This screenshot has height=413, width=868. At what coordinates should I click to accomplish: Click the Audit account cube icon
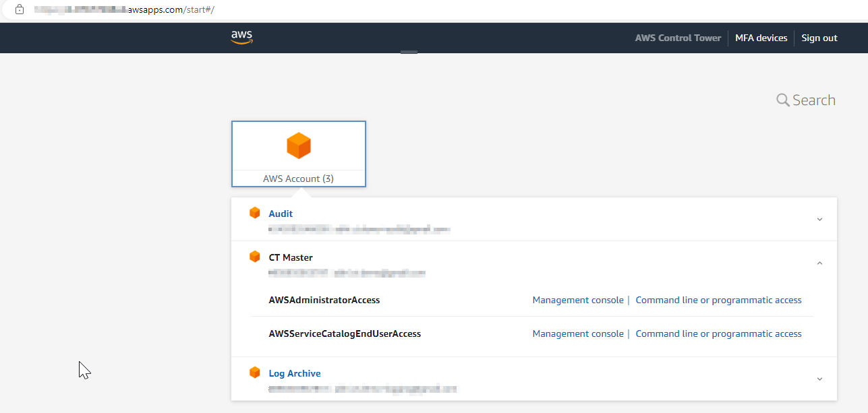[254, 213]
